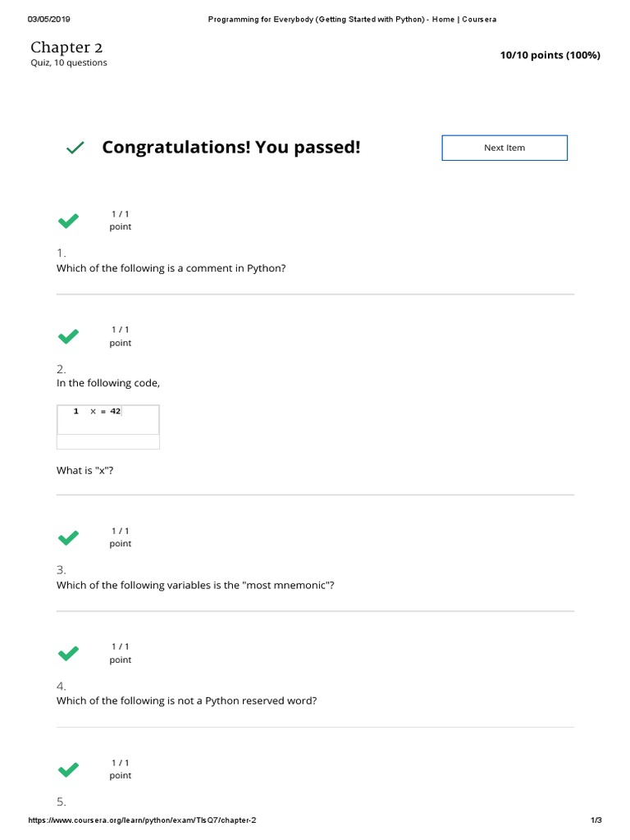Click the 1/1 point label for question 1
This screenshot has width=630, height=840.
pos(121,221)
